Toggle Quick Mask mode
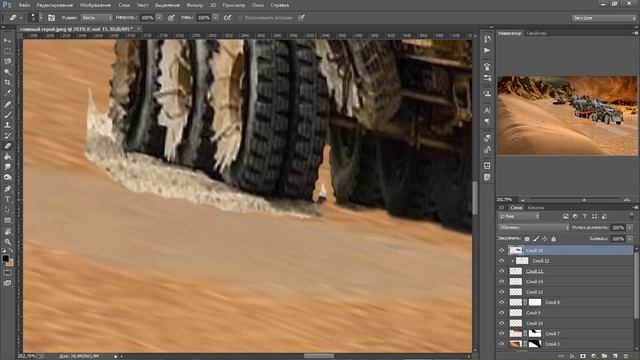This screenshot has height=360, width=640. (x=7, y=273)
